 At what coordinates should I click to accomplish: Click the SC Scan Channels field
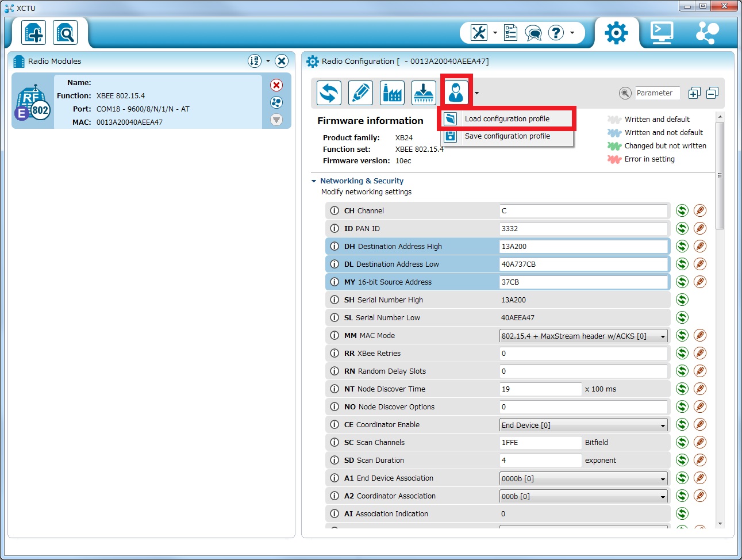(x=541, y=443)
